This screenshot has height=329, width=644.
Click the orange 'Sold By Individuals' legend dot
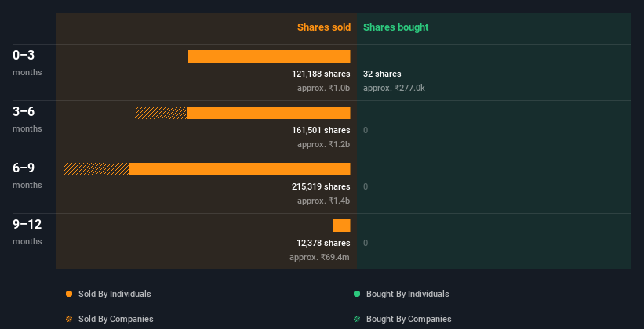coord(69,294)
